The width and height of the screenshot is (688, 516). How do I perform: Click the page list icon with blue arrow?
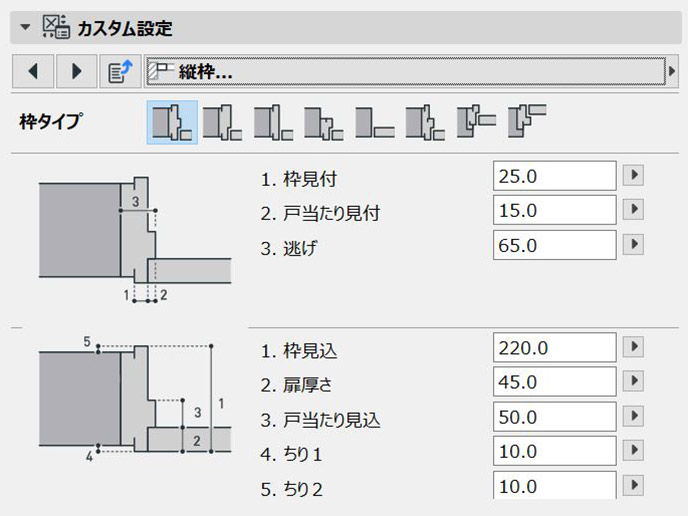click(x=120, y=71)
